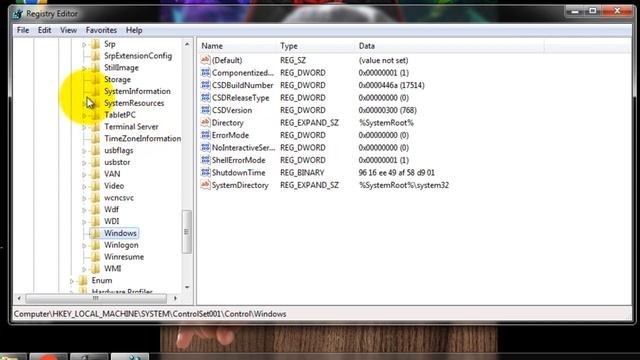Click the SystemDirectory string value icon
The width and height of the screenshot is (640, 360).
[205, 185]
